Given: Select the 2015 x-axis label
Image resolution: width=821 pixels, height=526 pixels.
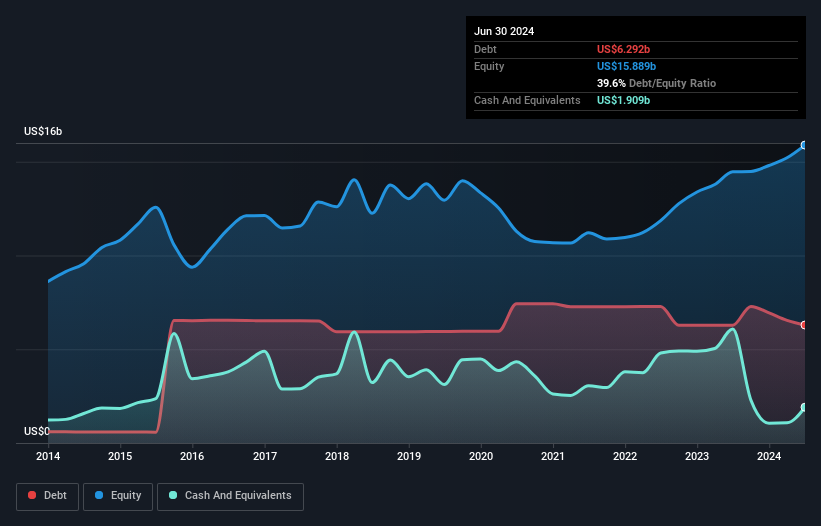Looking at the screenshot, I should click(x=120, y=456).
